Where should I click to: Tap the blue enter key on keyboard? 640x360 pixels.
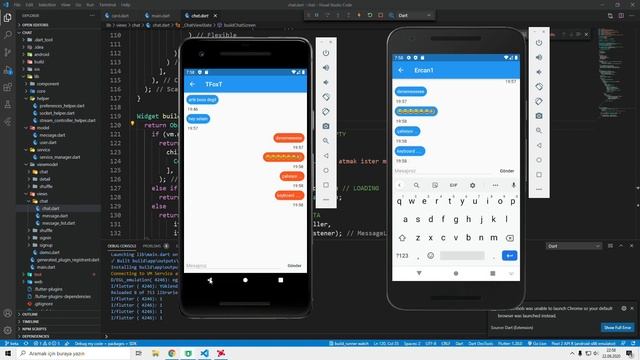coord(509,256)
